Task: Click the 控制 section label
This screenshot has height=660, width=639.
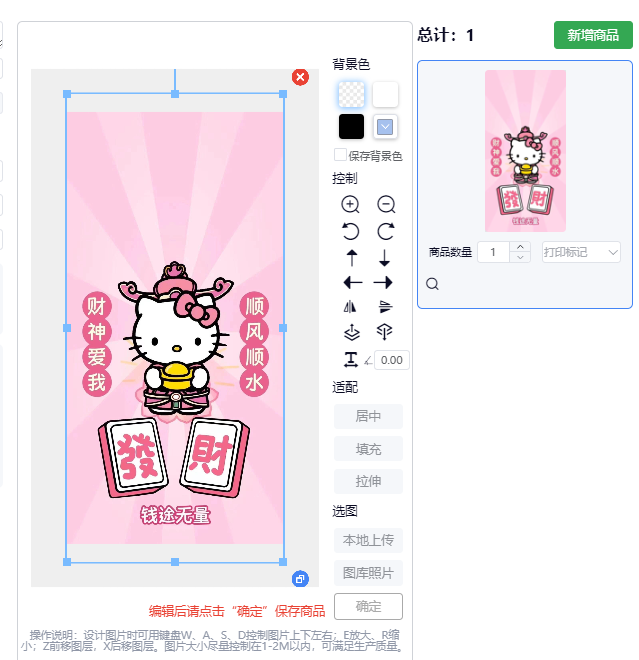Action: tap(345, 178)
